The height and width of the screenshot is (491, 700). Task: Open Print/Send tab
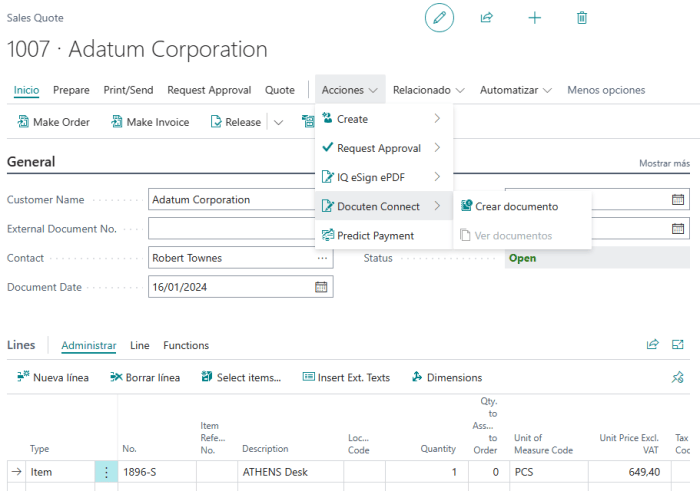129,90
